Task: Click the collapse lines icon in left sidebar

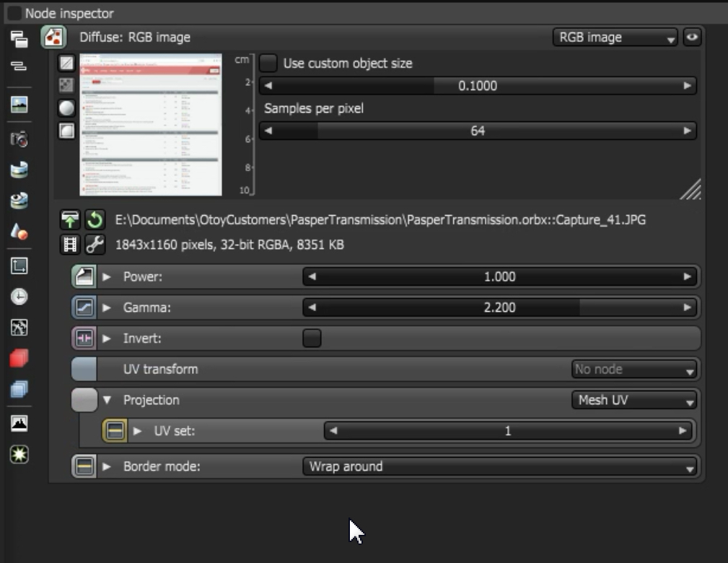Action: tap(19, 66)
